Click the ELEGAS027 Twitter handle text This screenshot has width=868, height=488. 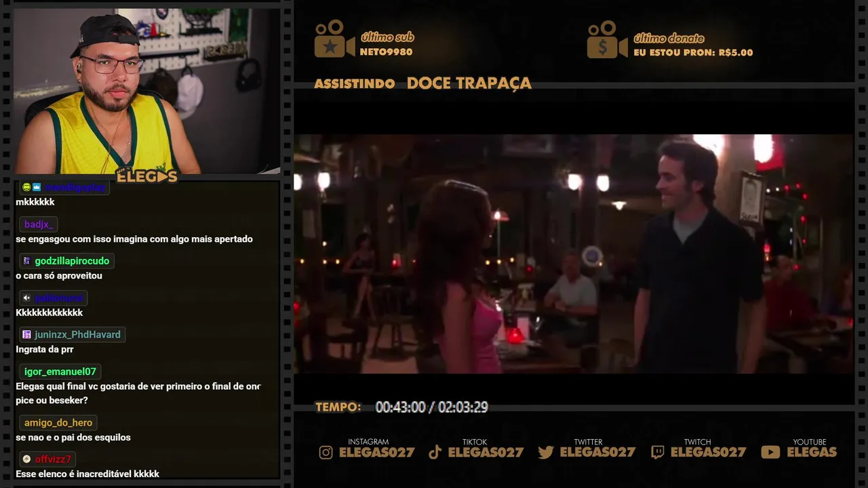click(x=597, y=453)
